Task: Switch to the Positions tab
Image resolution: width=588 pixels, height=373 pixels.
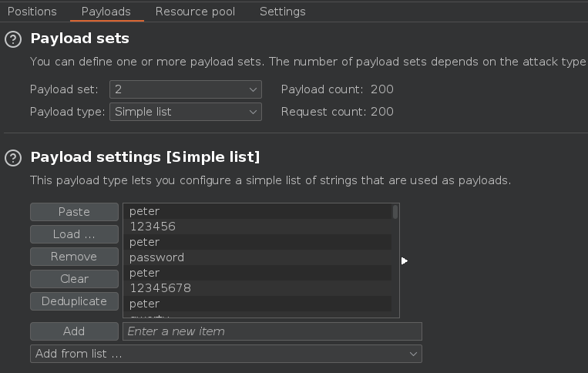Action: coord(32,12)
